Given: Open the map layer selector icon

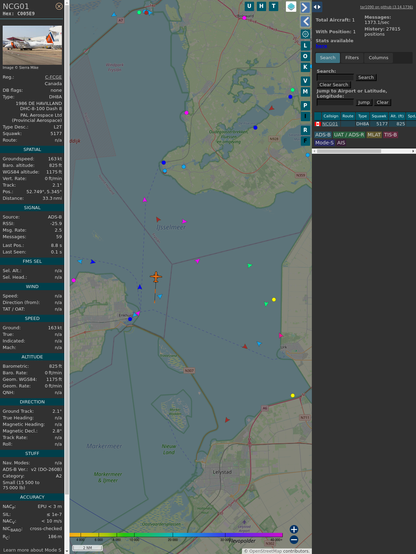Looking at the screenshot, I should tap(291, 7).
